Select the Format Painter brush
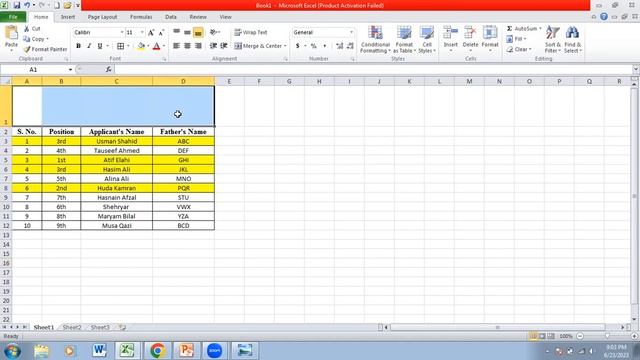 pyautogui.click(x=27, y=49)
